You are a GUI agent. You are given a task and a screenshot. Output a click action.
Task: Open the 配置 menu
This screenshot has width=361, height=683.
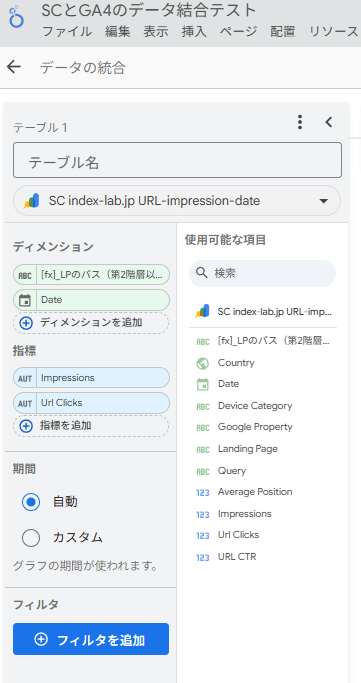(283, 32)
